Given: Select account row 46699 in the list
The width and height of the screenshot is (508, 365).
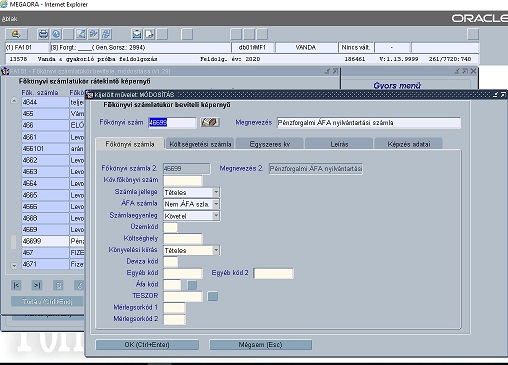Looking at the screenshot, I should [x=45, y=241].
